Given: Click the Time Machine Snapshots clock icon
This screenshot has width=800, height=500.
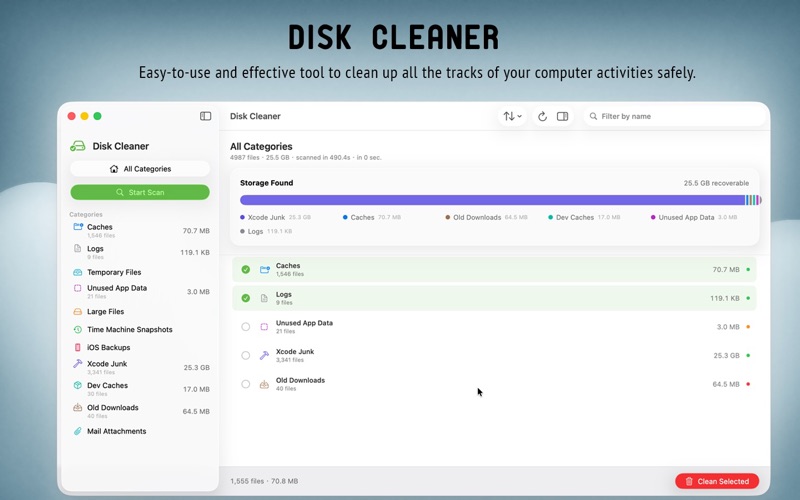Looking at the screenshot, I should (x=78, y=330).
